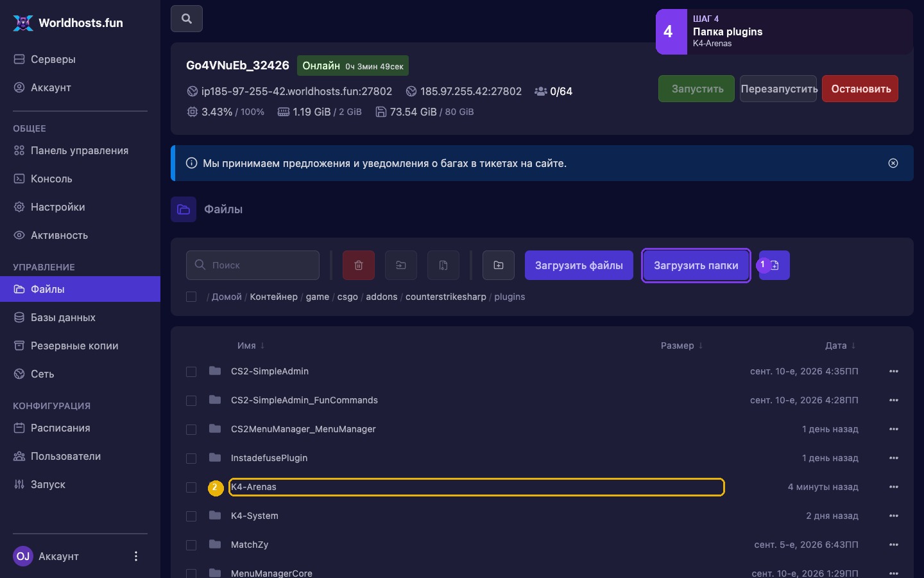Click the Загрузить файлы button

[579, 265]
